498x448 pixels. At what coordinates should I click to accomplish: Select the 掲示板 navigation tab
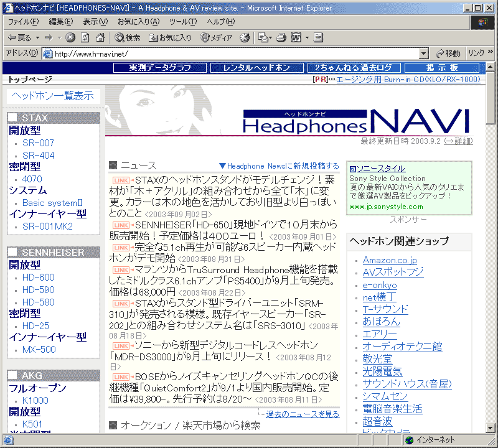coord(442,68)
